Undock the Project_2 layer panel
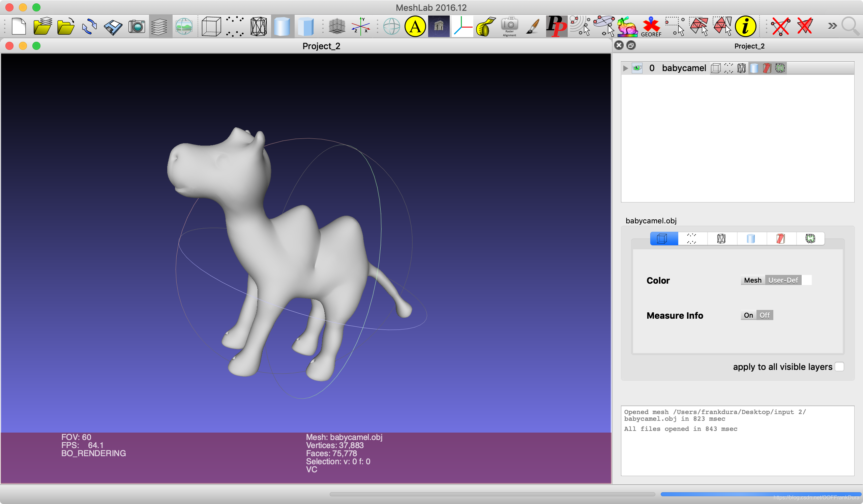The image size is (863, 504). click(x=631, y=45)
